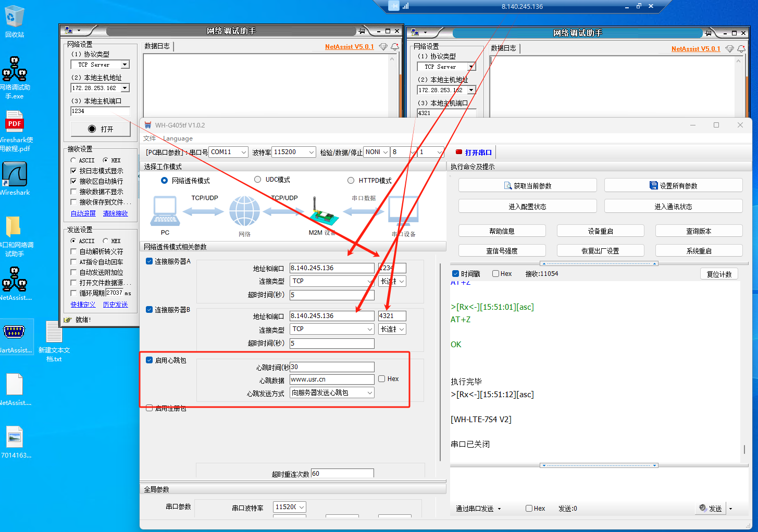Select the UDC模式 radio button
Screen dimensions: 758x532
[257, 180]
